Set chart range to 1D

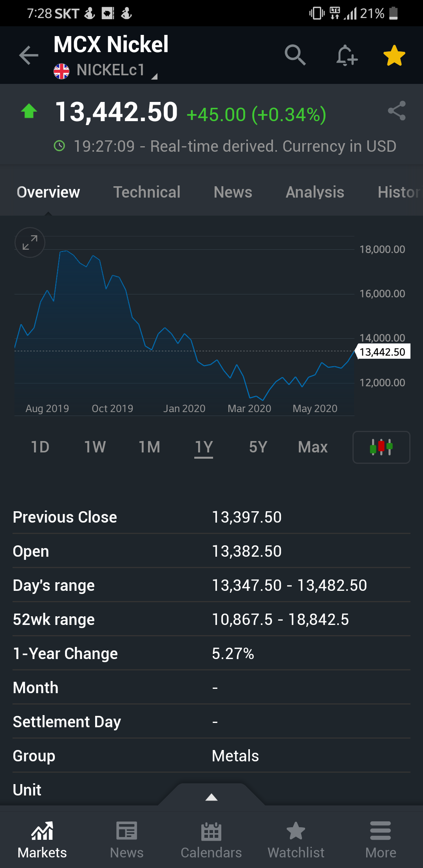pyautogui.click(x=40, y=447)
